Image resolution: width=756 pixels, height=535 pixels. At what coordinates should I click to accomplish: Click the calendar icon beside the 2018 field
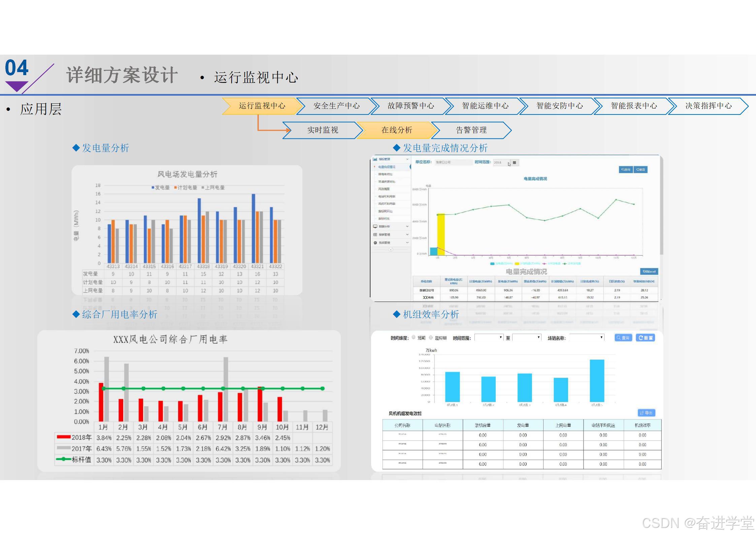pos(514,163)
